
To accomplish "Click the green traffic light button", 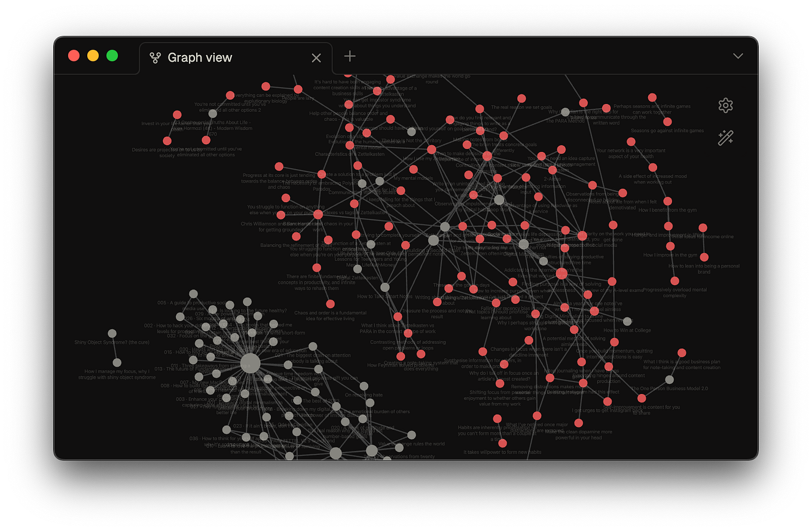I will coord(112,55).
